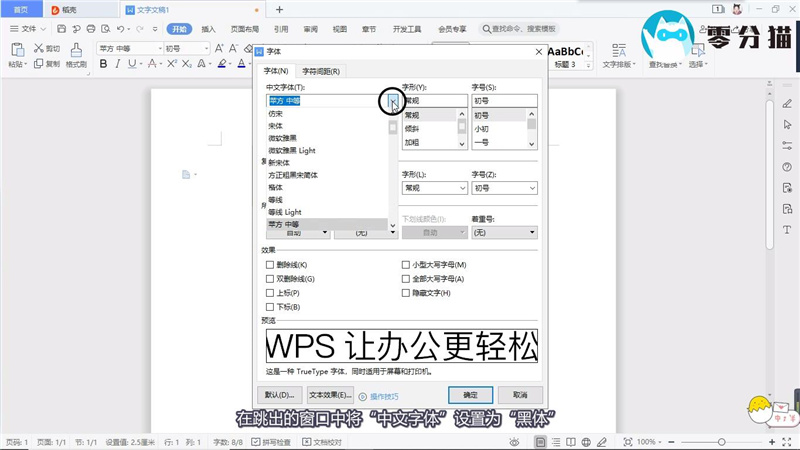Collapse the 中文字体 dropdown arrow
This screenshot has width=800, height=450.
(393, 101)
